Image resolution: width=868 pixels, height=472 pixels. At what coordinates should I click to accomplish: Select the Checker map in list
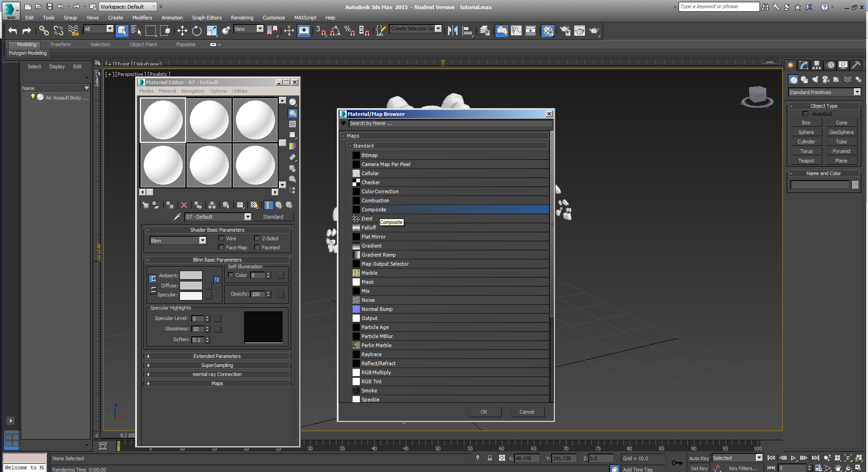pyautogui.click(x=371, y=182)
